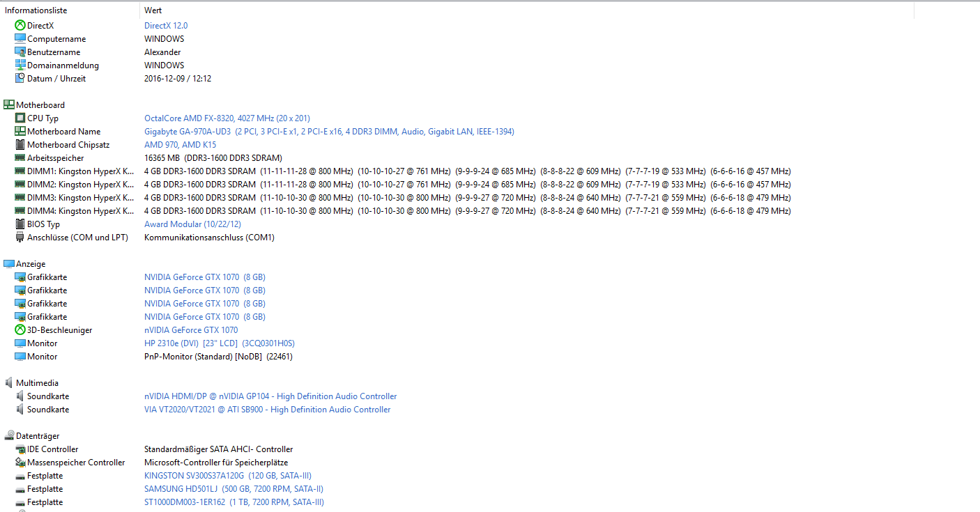This screenshot has width=980, height=512.
Task: Open the OctalCore AMD FX-8320 link
Action: (x=227, y=118)
